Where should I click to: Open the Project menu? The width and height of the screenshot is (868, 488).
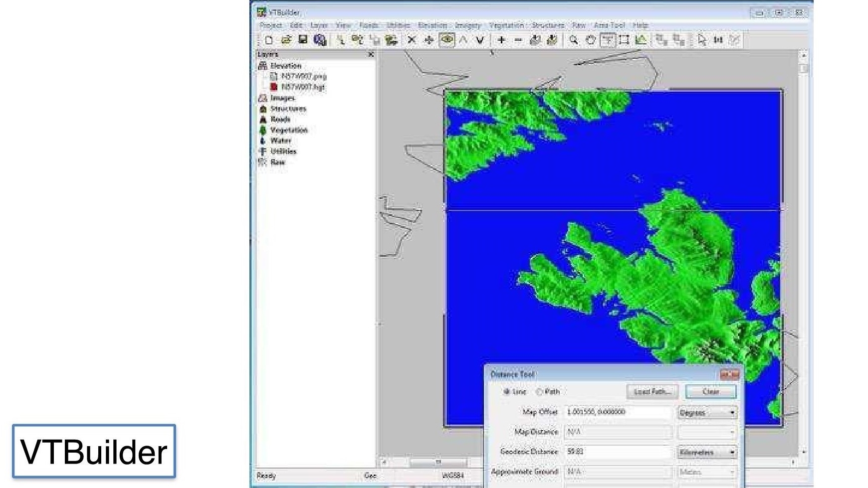pos(271,25)
